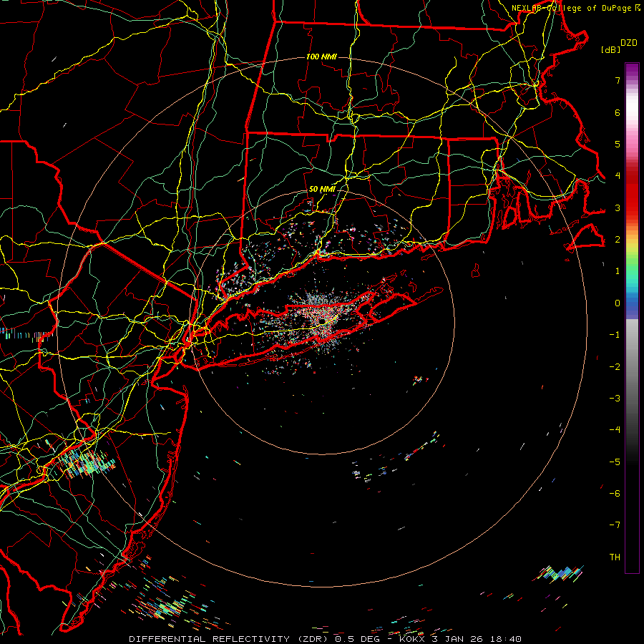Click the radar site dot on Long Island

click(323, 321)
